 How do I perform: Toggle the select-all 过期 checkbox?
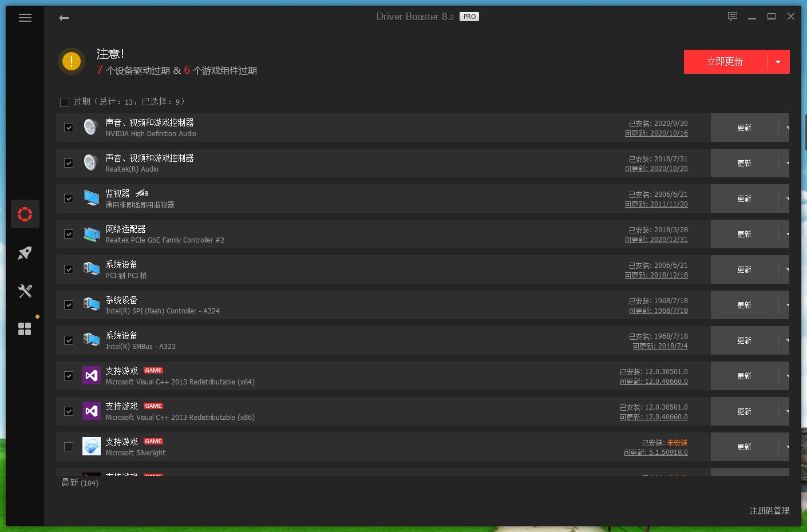[65, 102]
